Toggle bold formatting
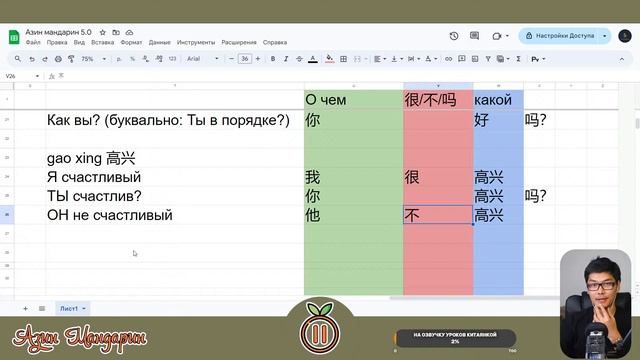 (273, 59)
